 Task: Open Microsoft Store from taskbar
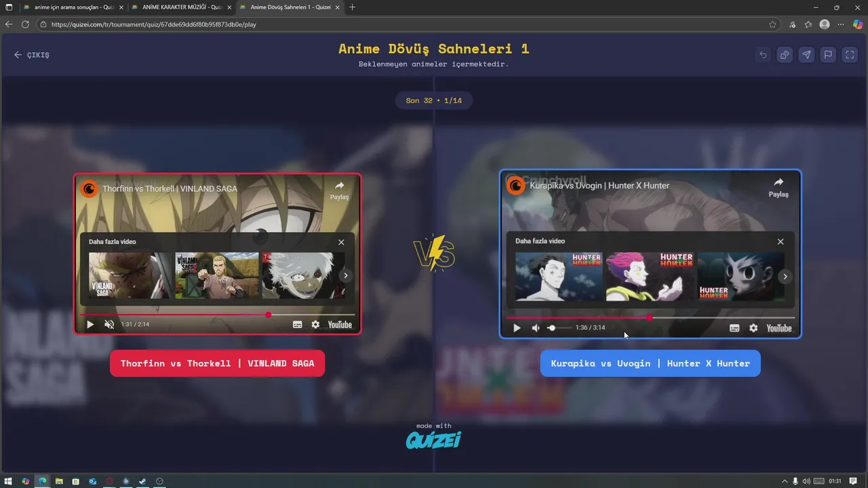(75, 481)
